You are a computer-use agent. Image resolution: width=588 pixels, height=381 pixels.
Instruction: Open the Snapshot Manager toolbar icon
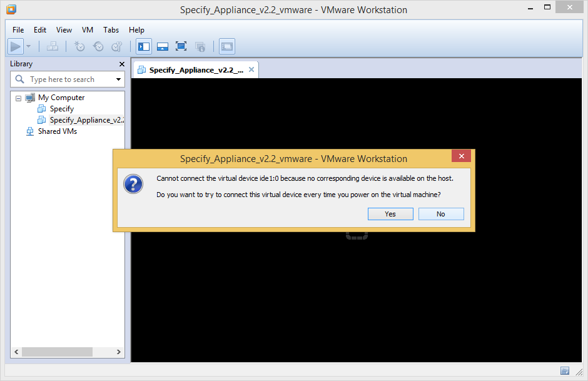(x=117, y=46)
